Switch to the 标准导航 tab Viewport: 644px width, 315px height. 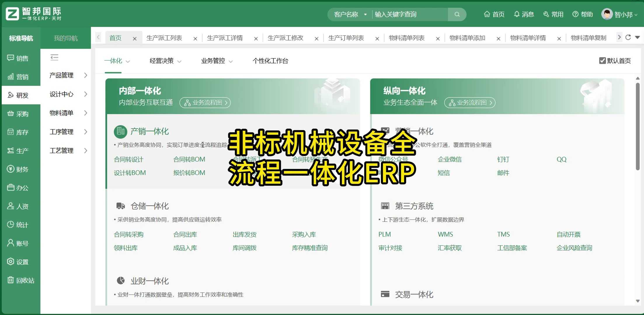click(x=21, y=38)
